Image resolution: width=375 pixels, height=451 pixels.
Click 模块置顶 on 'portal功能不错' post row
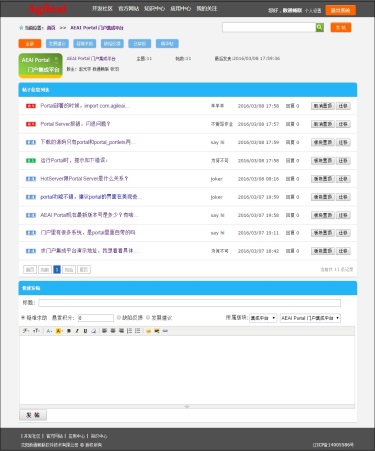pyautogui.click(x=323, y=197)
